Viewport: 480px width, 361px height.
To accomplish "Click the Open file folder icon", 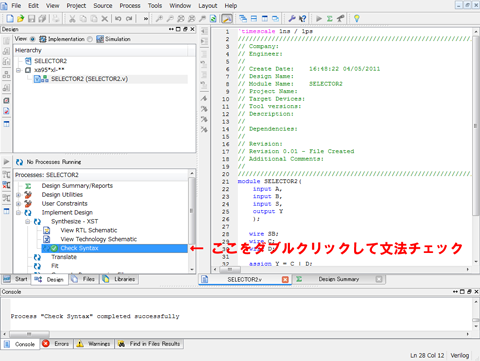I will (21, 19).
